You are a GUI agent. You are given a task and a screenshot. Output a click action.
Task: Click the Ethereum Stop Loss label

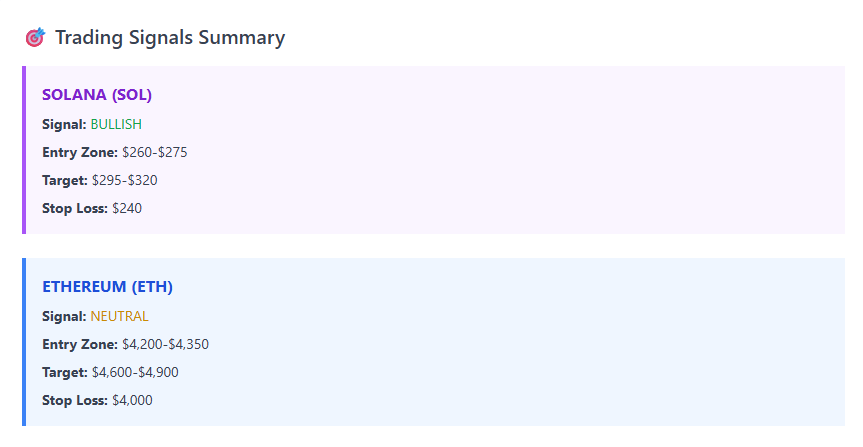(x=75, y=401)
